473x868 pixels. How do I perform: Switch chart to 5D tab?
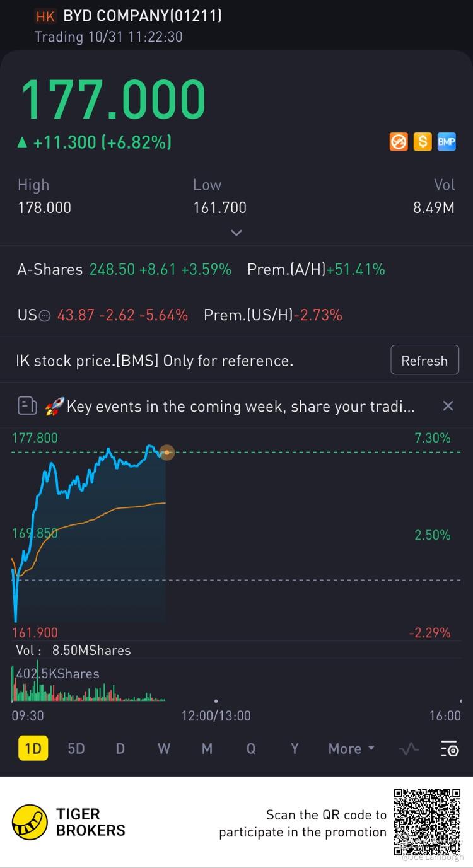tap(76, 749)
